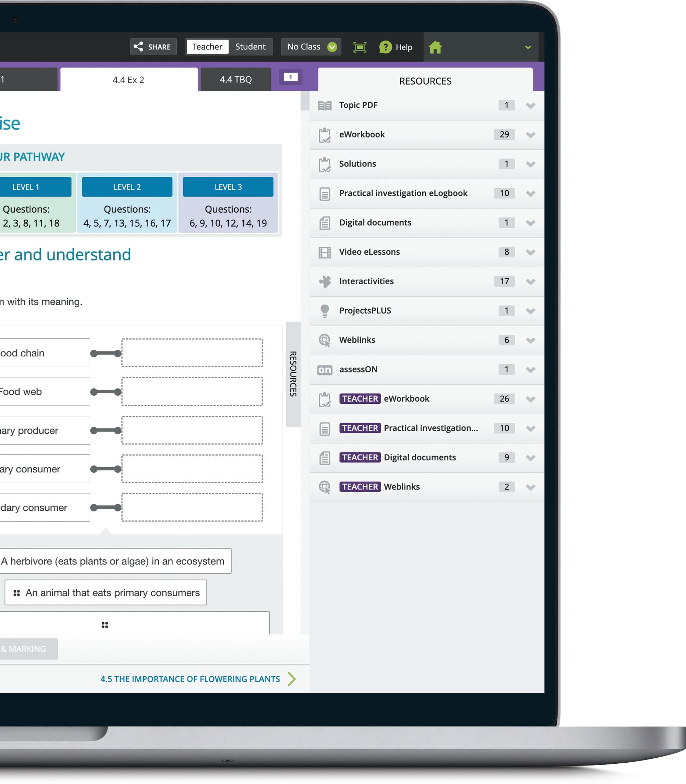Viewport: 686px width, 784px height.
Task: Collapse the vertical RESOURCES side handle
Action: [293, 374]
